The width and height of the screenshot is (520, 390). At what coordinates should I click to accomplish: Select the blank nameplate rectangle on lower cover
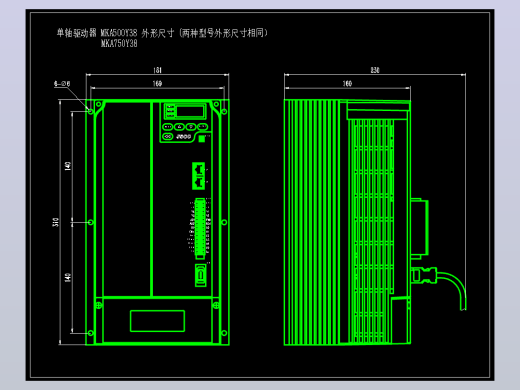pos(157,321)
